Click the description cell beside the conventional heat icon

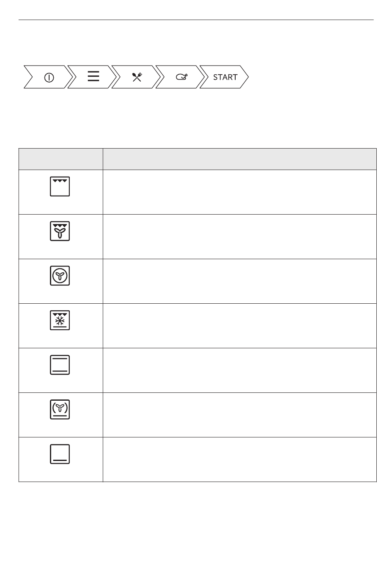pos(240,370)
